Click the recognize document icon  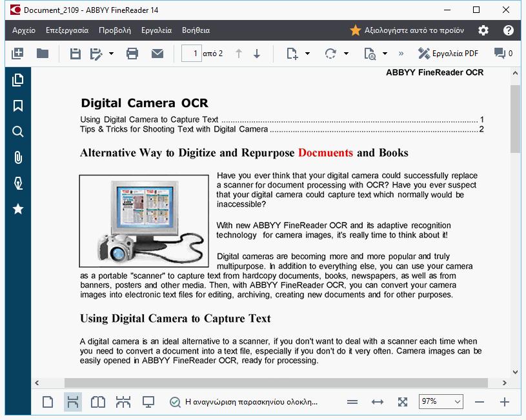pos(370,54)
